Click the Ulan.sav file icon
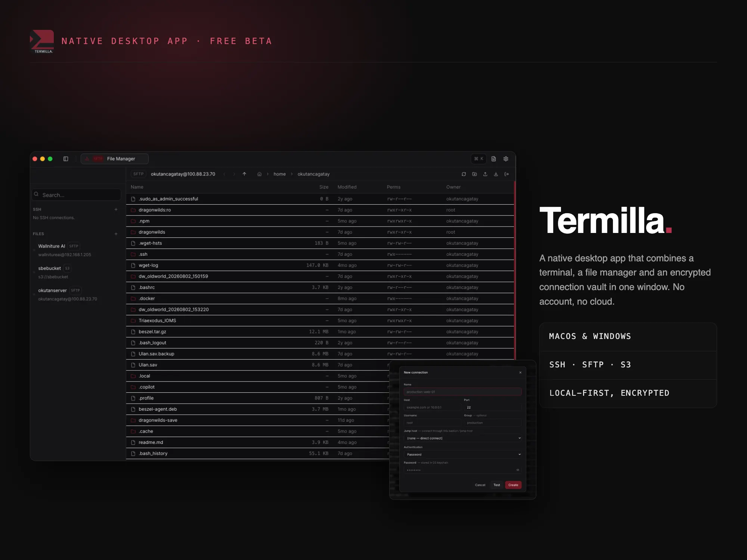The height and width of the screenshot is (560, 747). pos(133,365)
